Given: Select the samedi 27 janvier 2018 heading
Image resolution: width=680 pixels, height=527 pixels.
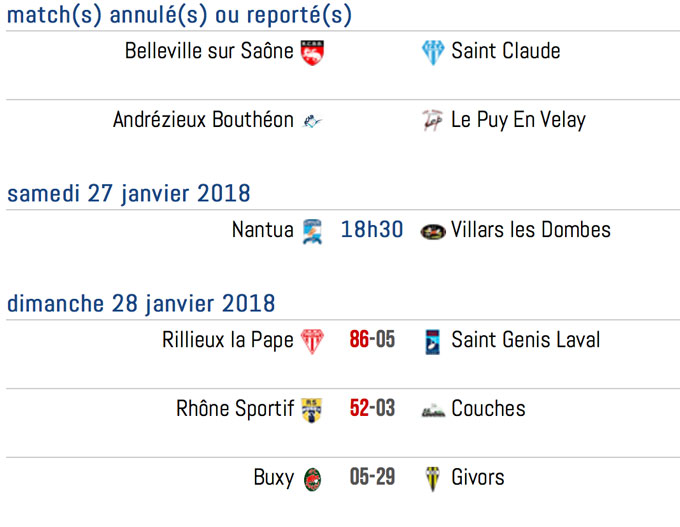Looking at the screenshot, I should [x=129, y=193].
